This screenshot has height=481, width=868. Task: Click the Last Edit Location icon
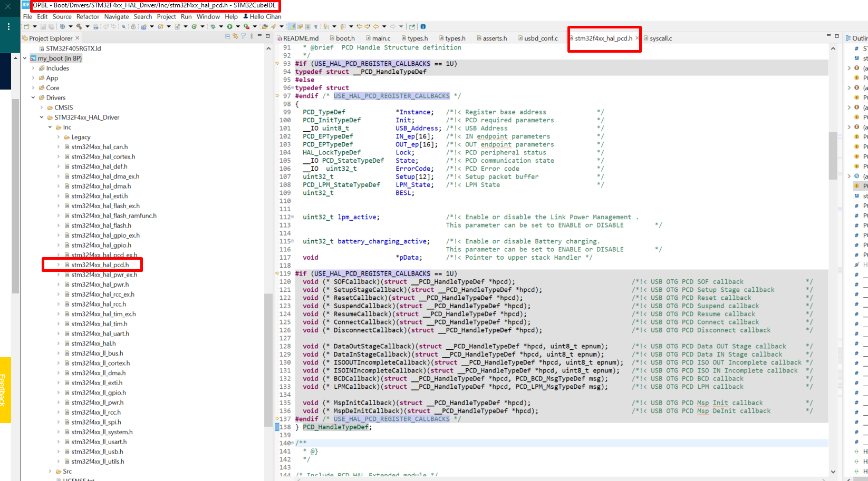point(359,26)
